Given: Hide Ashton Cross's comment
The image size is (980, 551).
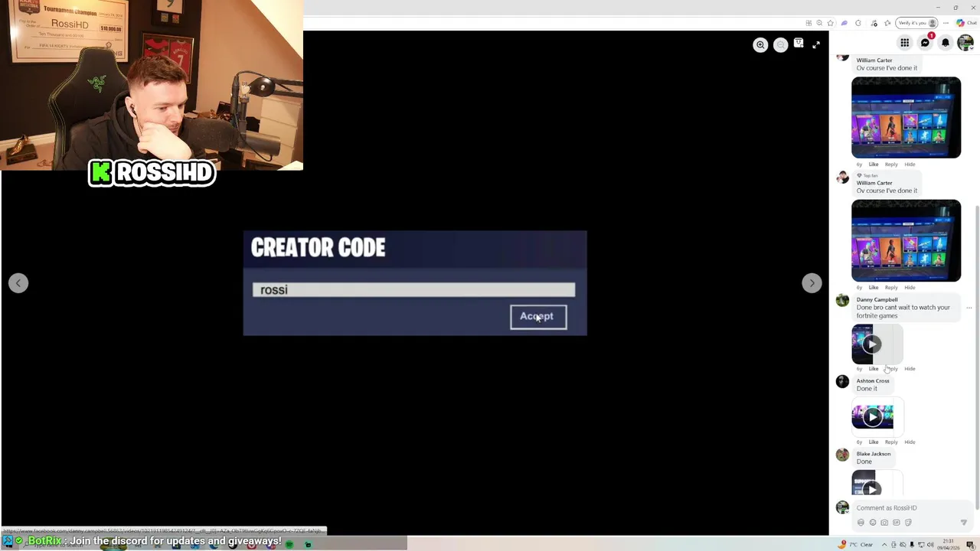Looking at the screenshot, I should [x=910, y=442].
